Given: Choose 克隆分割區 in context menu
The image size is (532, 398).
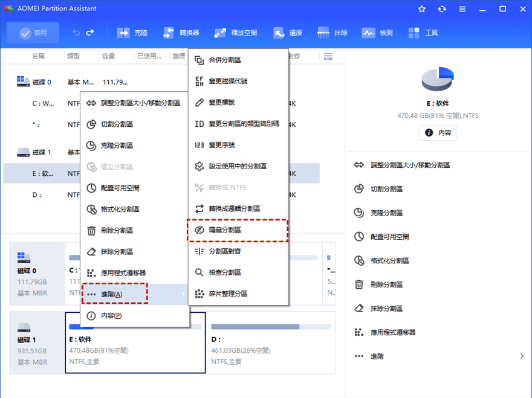Looking at the screenshot, I should [134, 146].
